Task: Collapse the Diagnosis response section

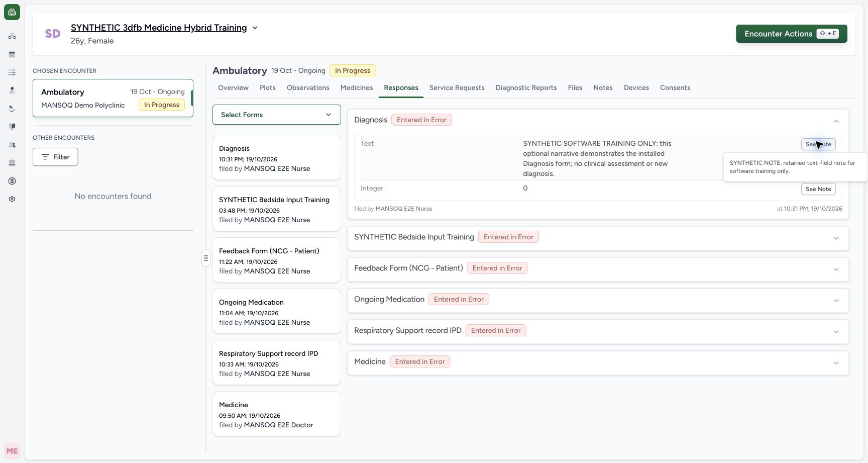Action: (836, 121)
